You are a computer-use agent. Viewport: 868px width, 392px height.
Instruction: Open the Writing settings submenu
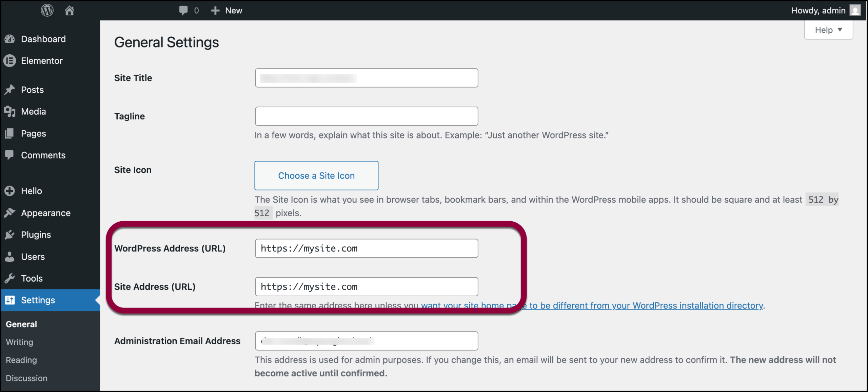[20, 342]
